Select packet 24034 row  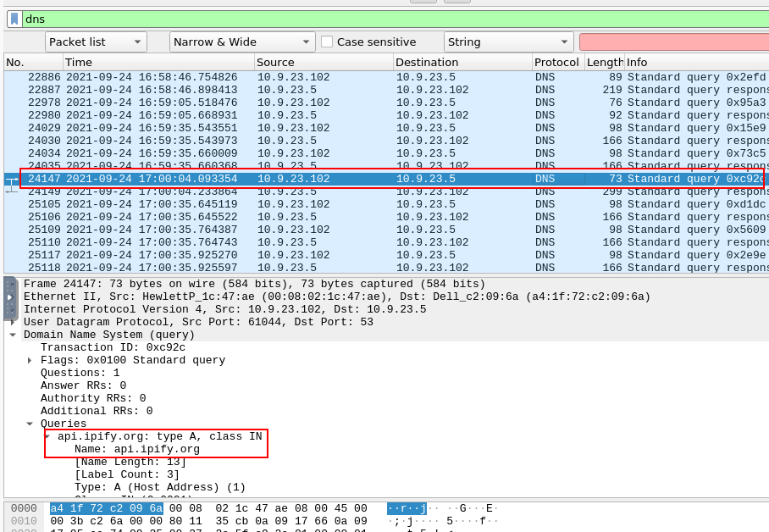tap(386, 153)
